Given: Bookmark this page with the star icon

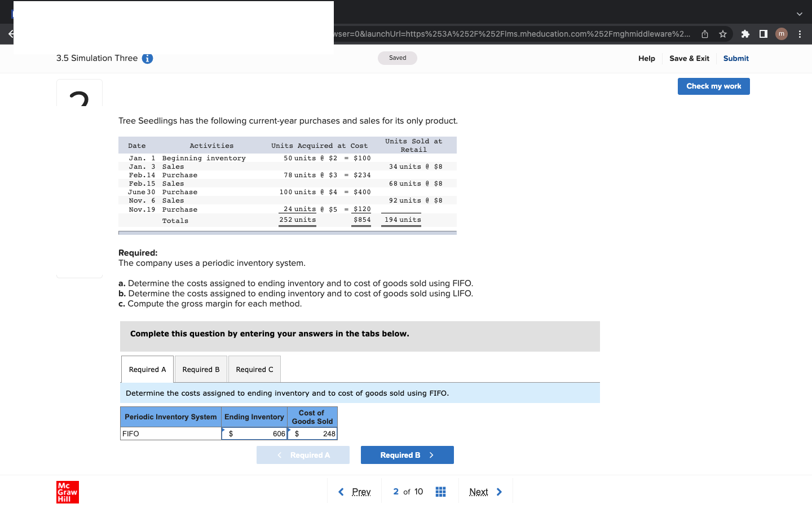Looking at the screenshot, I should 723,34.
